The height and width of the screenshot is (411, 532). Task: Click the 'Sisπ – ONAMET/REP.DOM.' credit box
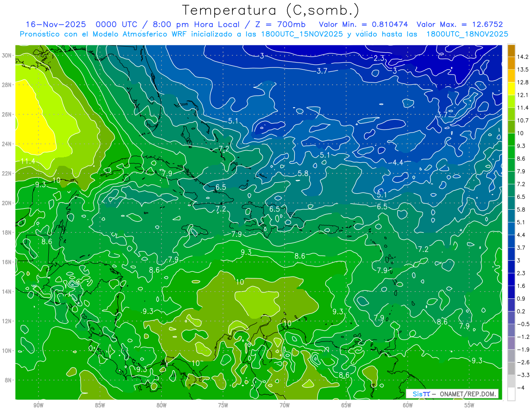(x=453, y=394)
